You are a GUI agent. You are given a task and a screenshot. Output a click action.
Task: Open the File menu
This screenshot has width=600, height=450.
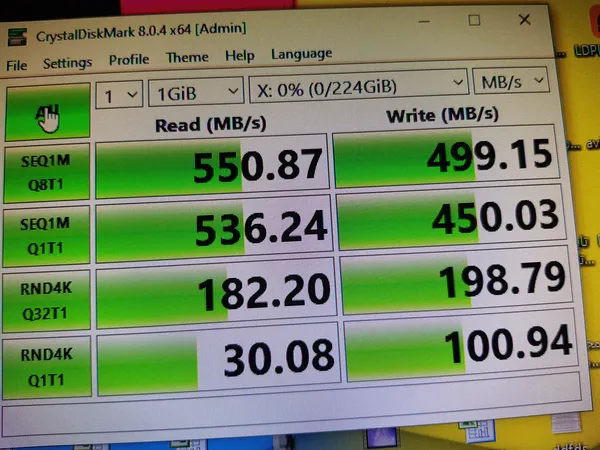(x=16, y=66)
